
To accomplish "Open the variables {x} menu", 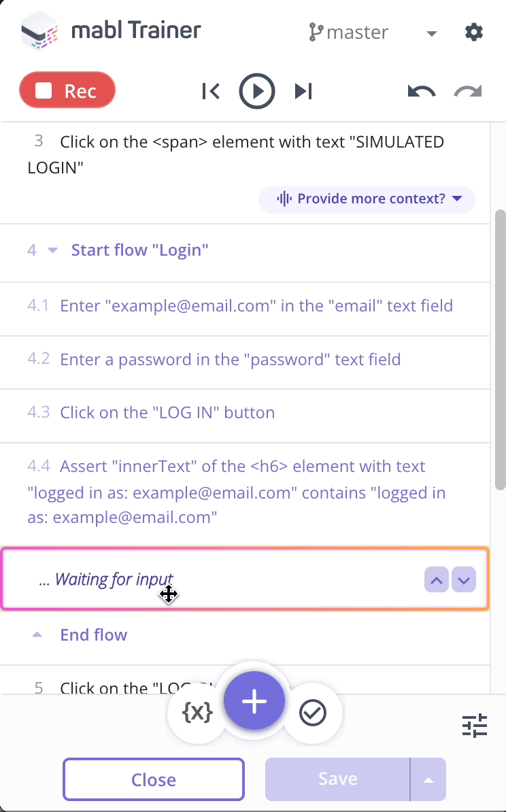I will pos(197,713).
